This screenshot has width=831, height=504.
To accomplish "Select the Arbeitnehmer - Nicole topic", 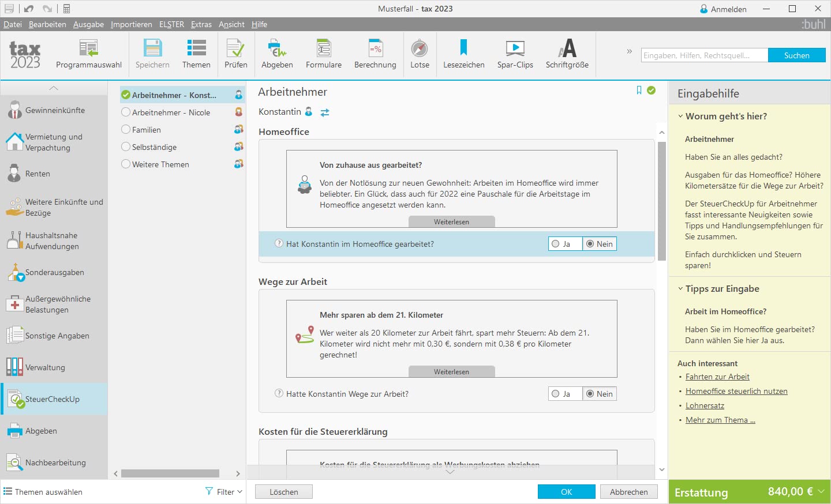I will point(182,112).
